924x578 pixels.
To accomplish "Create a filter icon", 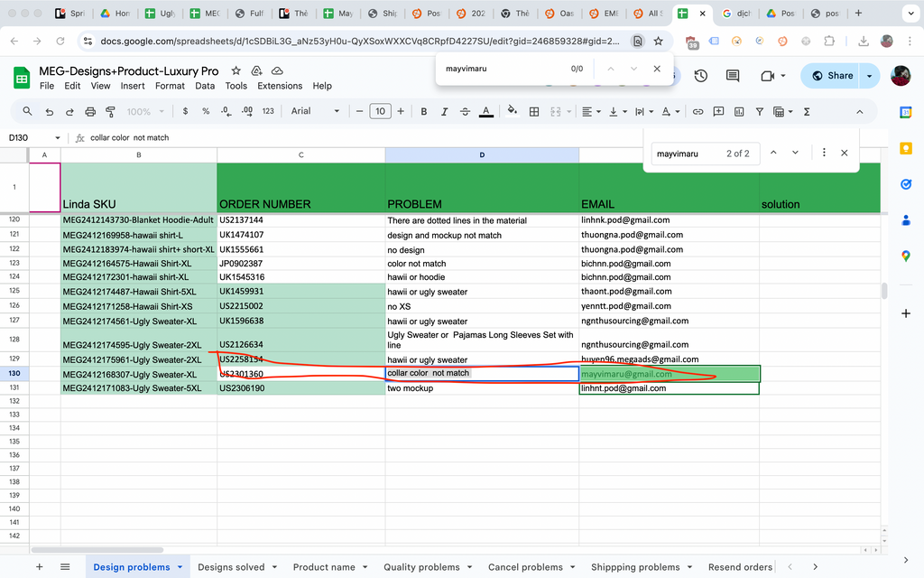I will click(x=760, y=111).
